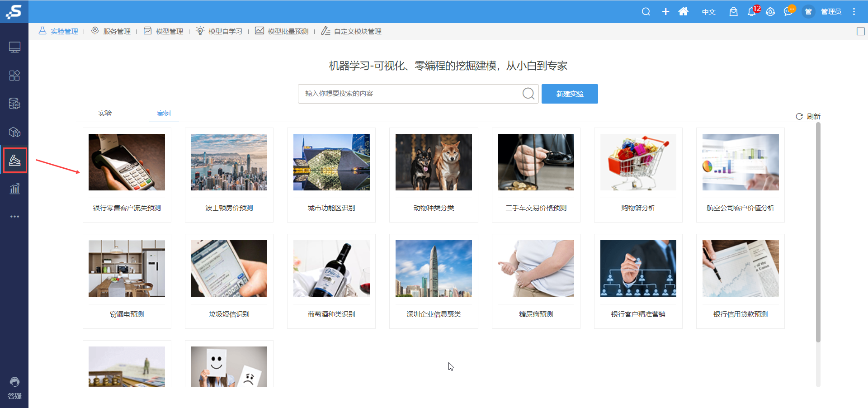Click the 新建实验 button
868x408 pixels.
[570, 94]
